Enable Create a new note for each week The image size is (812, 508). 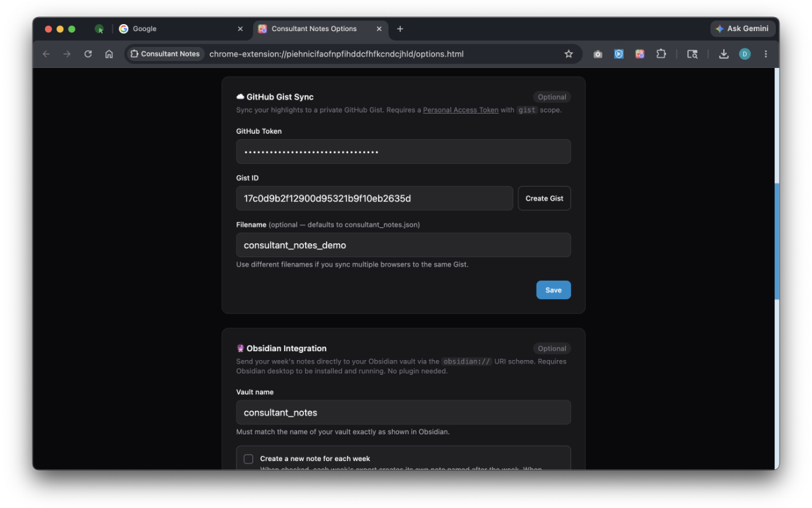249,459
